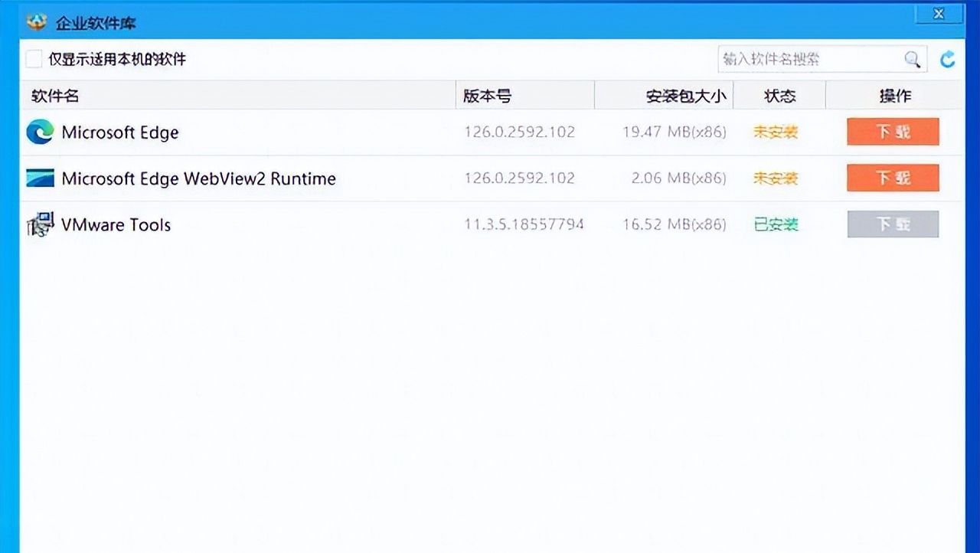Sort by 安装包大小 column header
This screenshot has height=553, width=980.
coord(664,96)
